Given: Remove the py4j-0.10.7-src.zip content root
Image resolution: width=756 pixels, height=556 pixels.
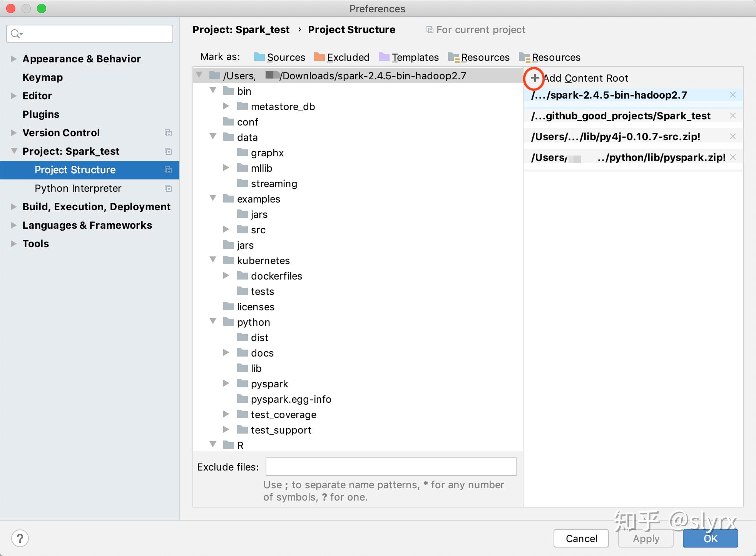Looking at the screenshot, I should 733,136.
